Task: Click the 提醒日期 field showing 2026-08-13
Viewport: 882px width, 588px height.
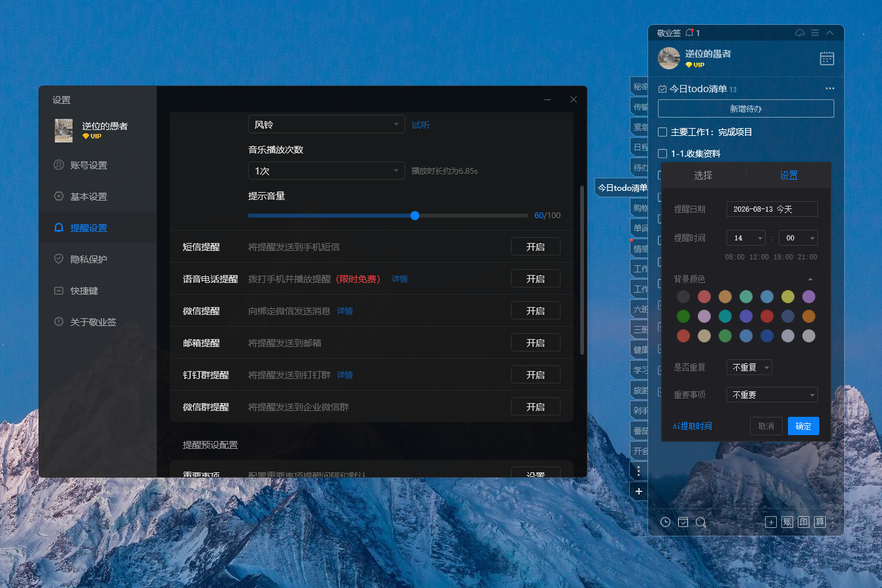Action: coord(772,209)
